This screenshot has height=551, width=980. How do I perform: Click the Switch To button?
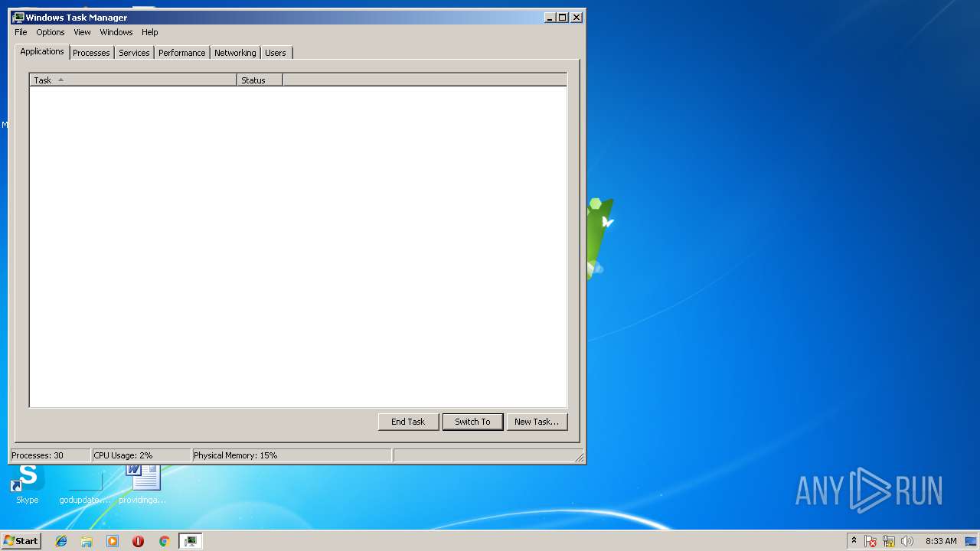pyautogui.click(x=472, y=422)
